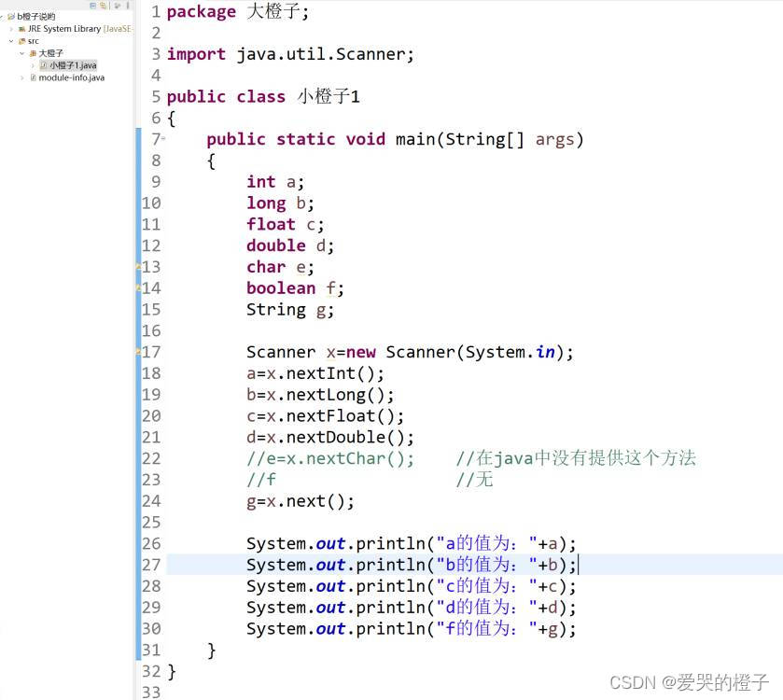Click the 'g=x.next();' statement

301,501
